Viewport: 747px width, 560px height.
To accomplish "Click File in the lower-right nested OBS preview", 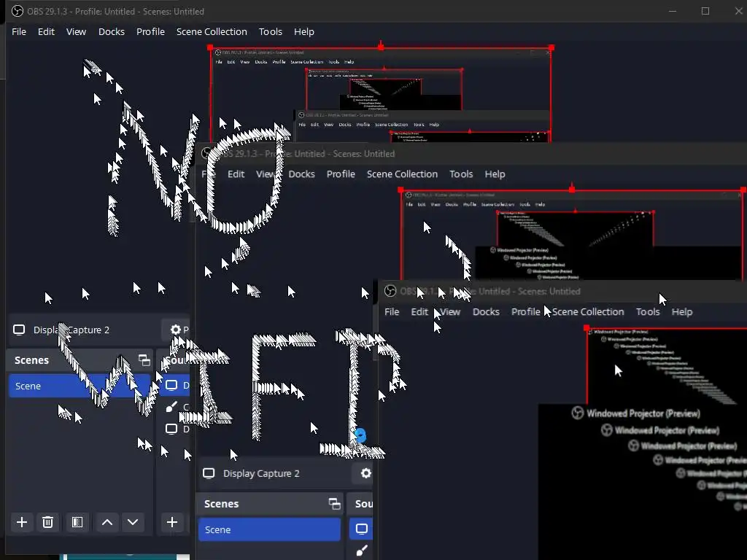I will point(392,311).
